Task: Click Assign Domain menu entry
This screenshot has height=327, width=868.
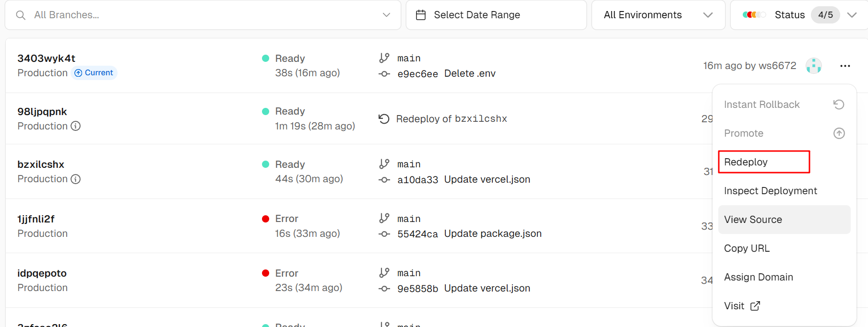Action: (x=758, y=277)
